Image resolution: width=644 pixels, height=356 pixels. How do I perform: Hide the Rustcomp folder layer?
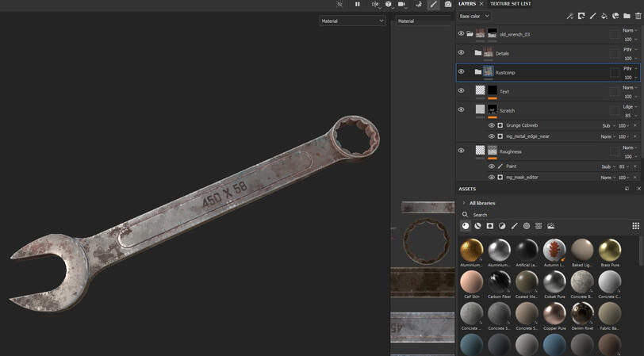pyautogui.click(x=461, y=72)
